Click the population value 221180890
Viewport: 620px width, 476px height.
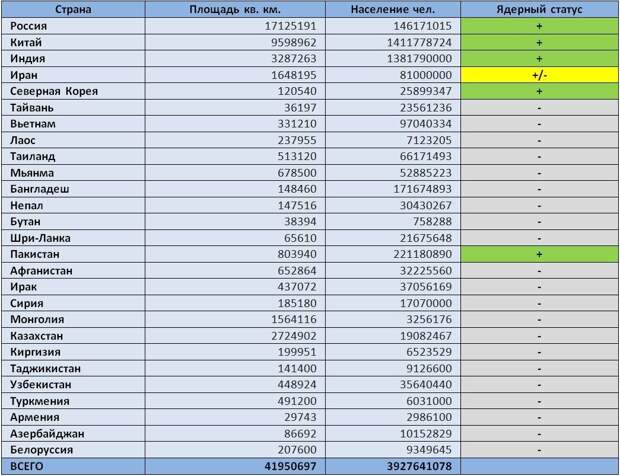coord(422,254)
